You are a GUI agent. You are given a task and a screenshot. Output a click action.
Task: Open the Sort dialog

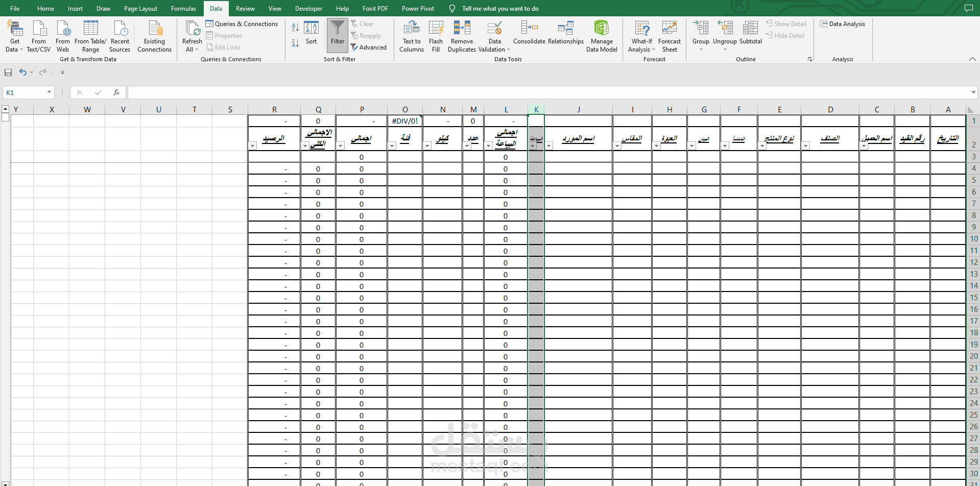pos(311,33)
